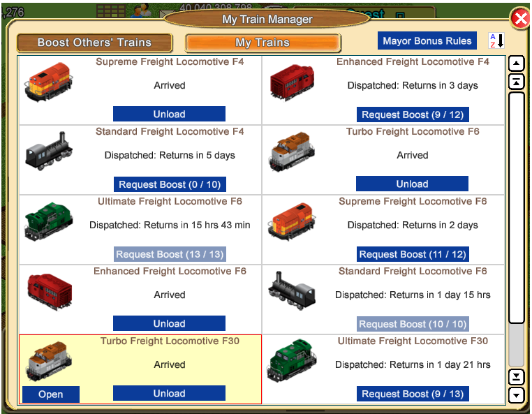Click the My Train Manager title banner
Viewport: 532px width, 414px height.
pos(267,20)
